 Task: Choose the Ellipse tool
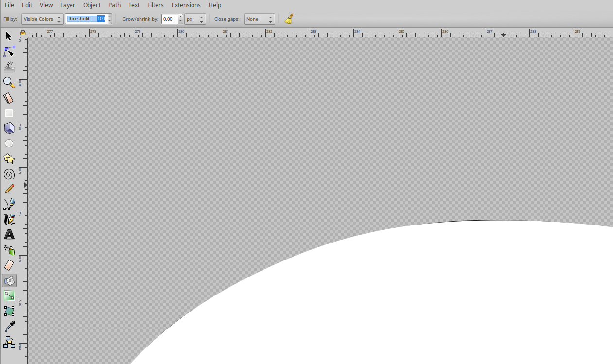tap(8, 143)
